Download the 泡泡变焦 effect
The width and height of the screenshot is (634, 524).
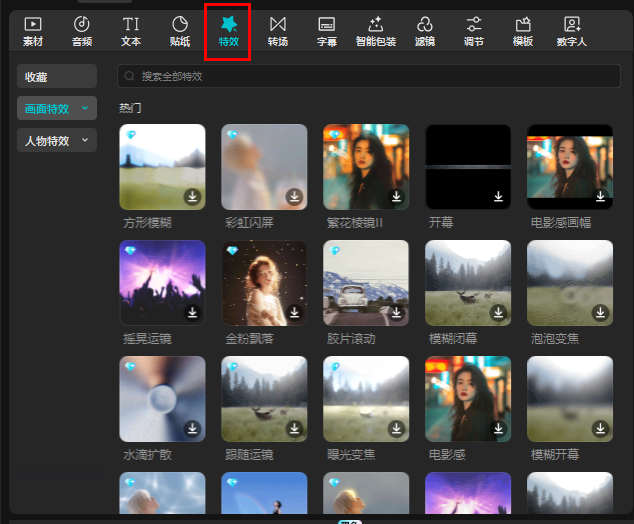[x=600, y=313]
